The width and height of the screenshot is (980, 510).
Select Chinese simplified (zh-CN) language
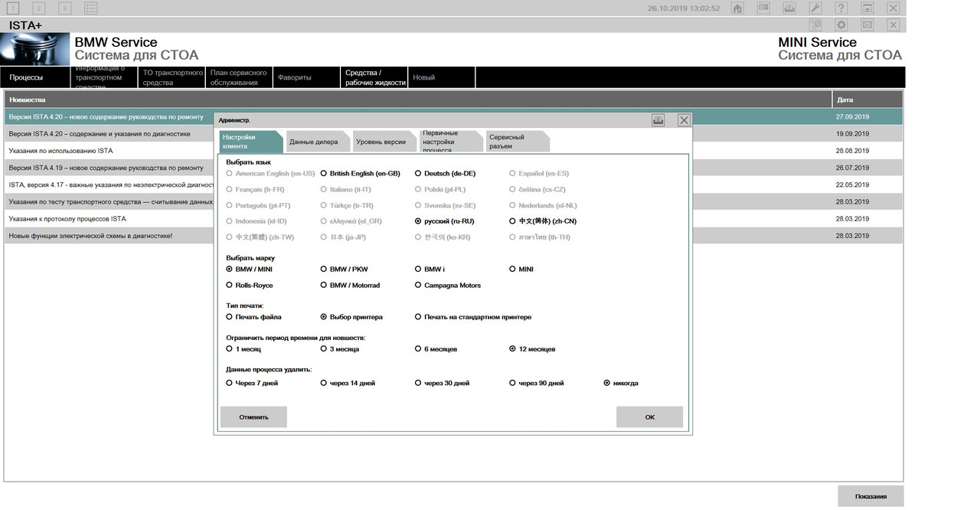(x=543, y=221)
